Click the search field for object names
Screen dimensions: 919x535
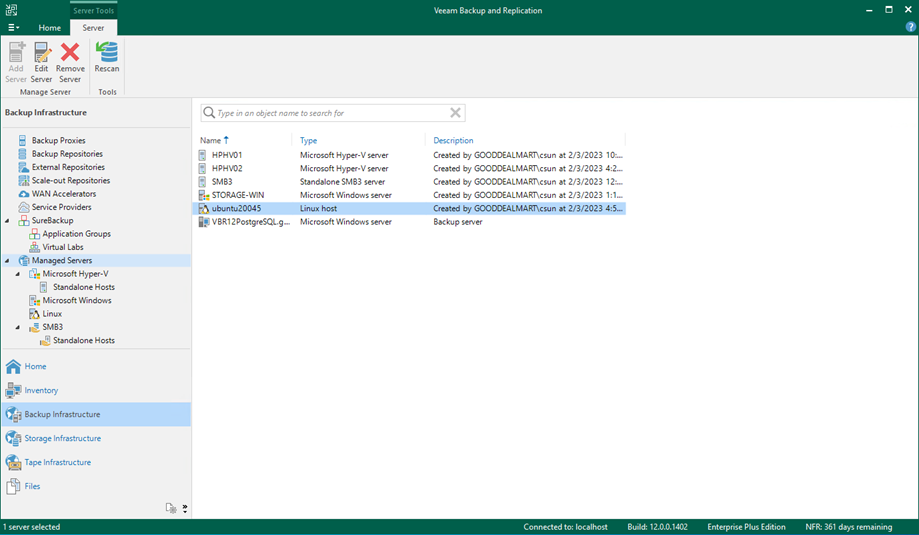(x=333, y=113)
